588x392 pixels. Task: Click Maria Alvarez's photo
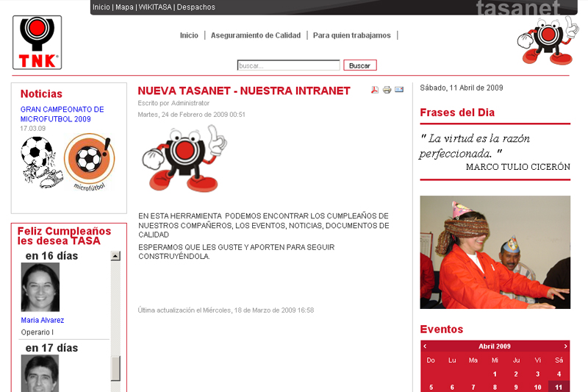click(40, 287)
